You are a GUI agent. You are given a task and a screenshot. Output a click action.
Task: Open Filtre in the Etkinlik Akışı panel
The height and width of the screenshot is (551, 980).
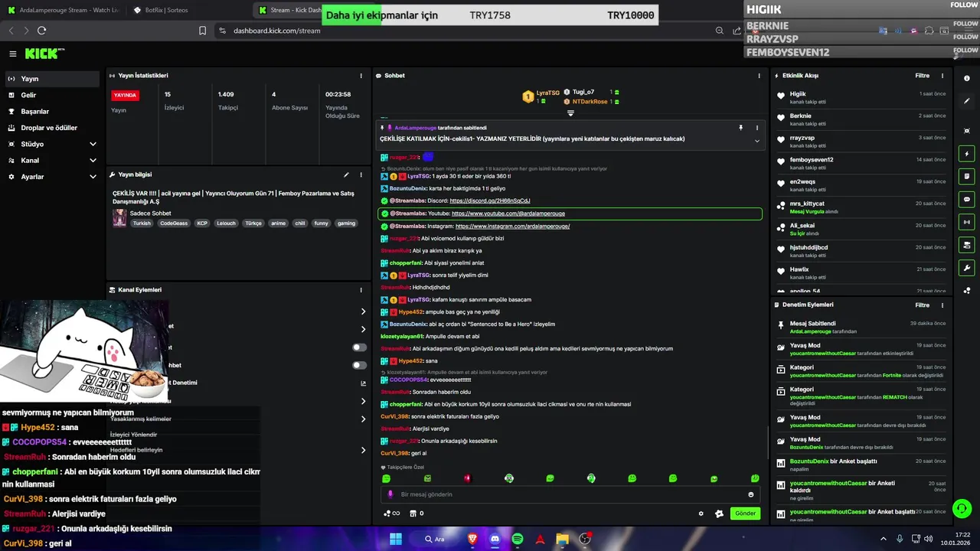923,76
